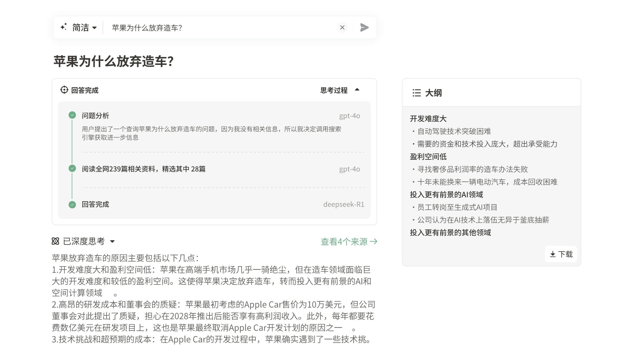Screen dimensions: 633x364
Task: Open the 查看4个来源 link
Action: coord(349,242)
